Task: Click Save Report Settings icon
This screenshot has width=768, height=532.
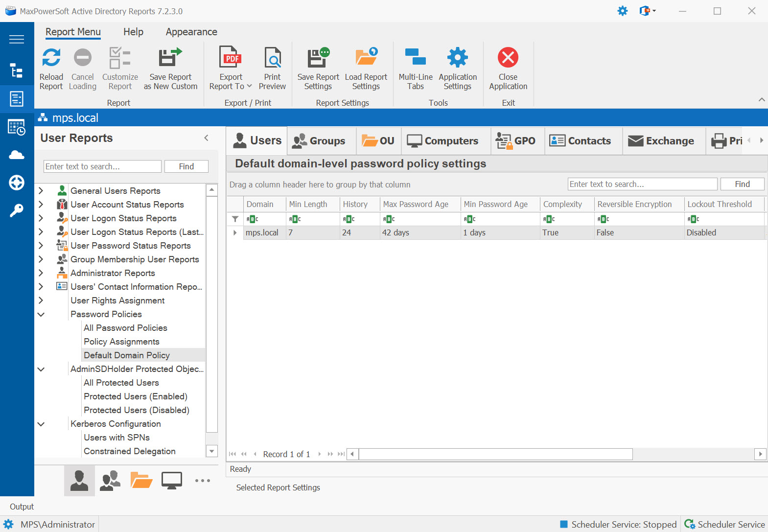Action: point(318,58)
